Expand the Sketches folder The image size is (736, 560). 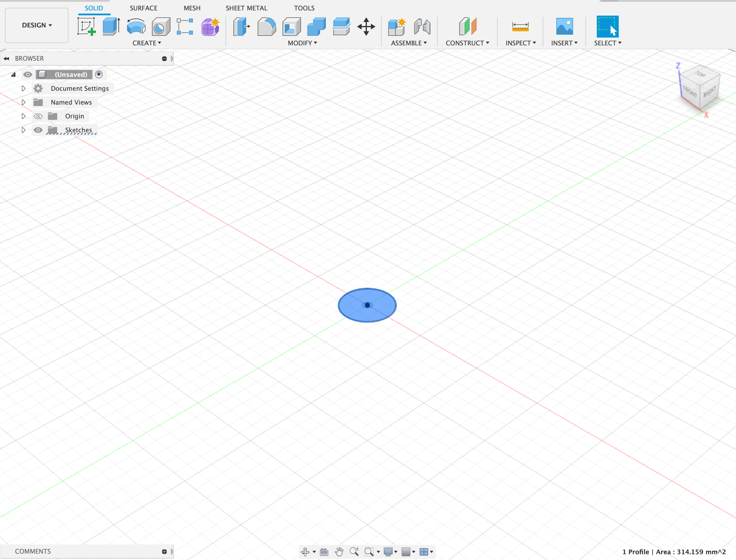[23, 130]
